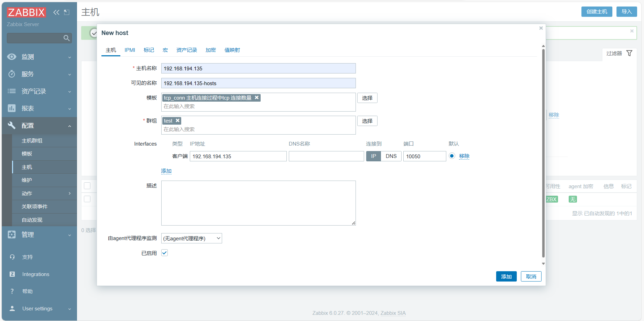Tick the host table header select-all checkbox
This screenshot has height=321, width=644.
(x=87, y=186)
